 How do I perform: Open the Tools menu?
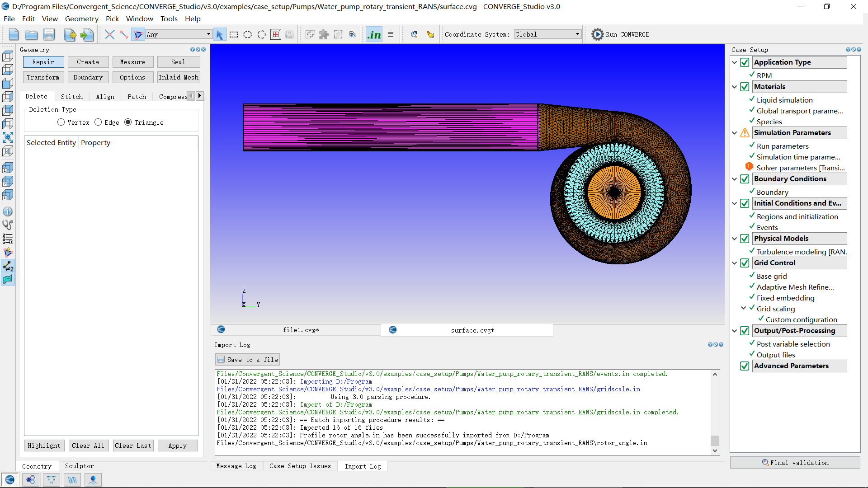(169, 19)
